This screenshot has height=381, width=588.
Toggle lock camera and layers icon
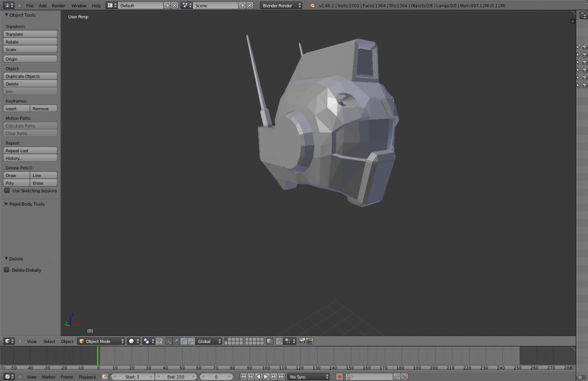[270, 341]
